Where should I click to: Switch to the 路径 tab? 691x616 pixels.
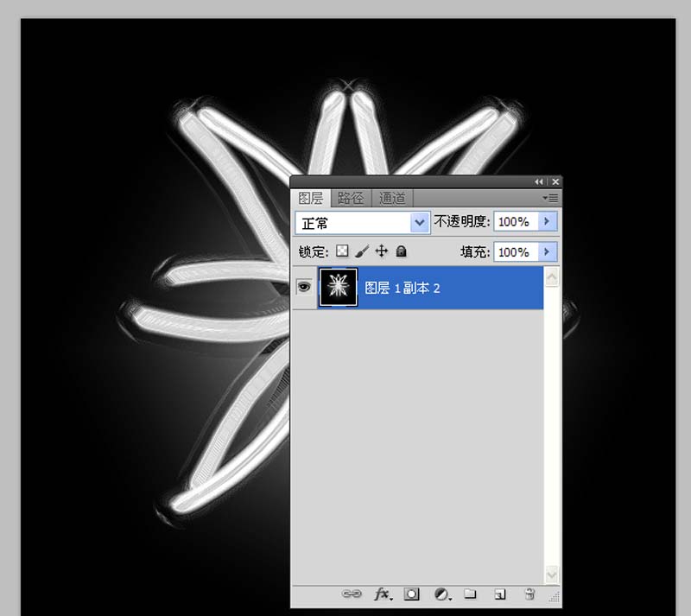pos(351,199)
